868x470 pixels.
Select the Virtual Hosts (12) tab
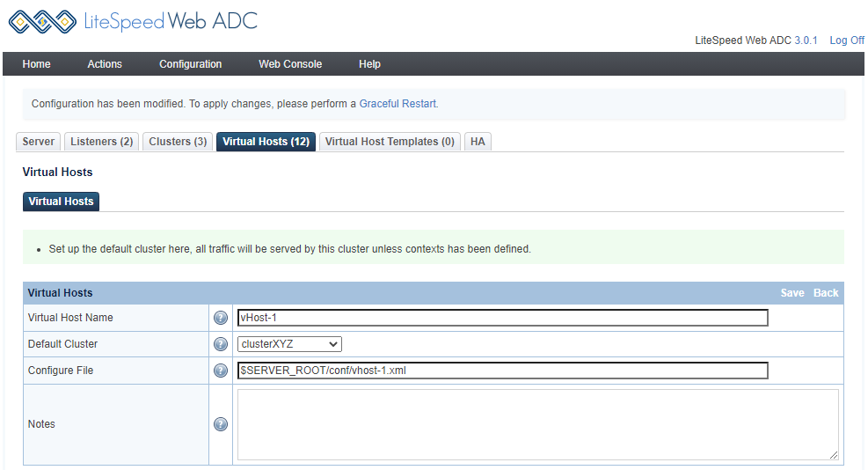[x=266, y=142]
